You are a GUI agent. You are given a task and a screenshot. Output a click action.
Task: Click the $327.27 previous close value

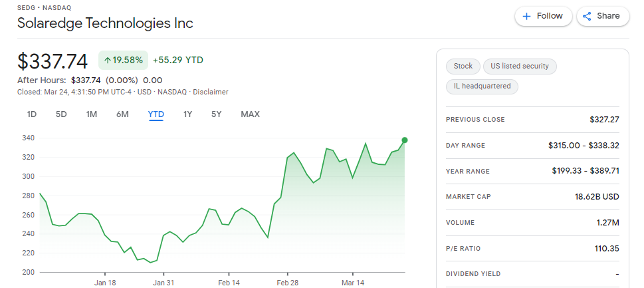coord(604,120)
